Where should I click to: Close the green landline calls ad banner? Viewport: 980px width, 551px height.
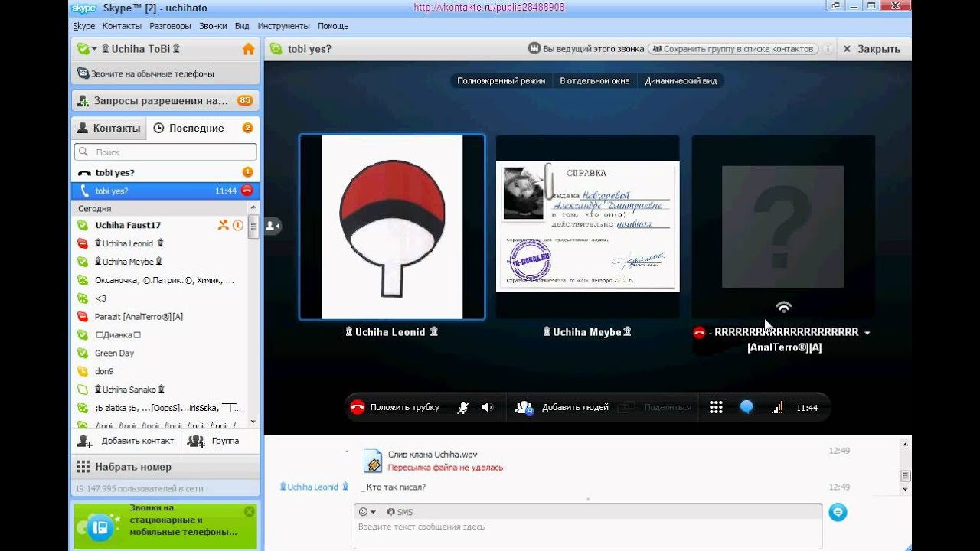(x=249, y=511)
